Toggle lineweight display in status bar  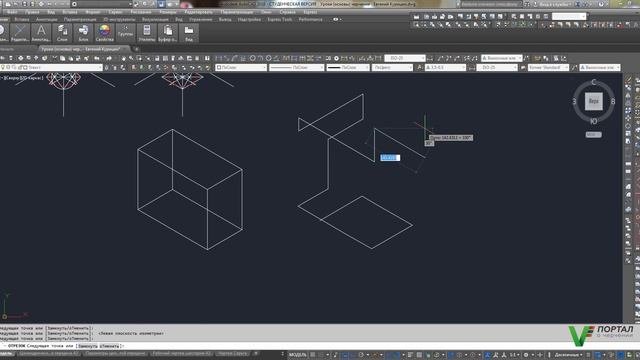click(411, 355)
